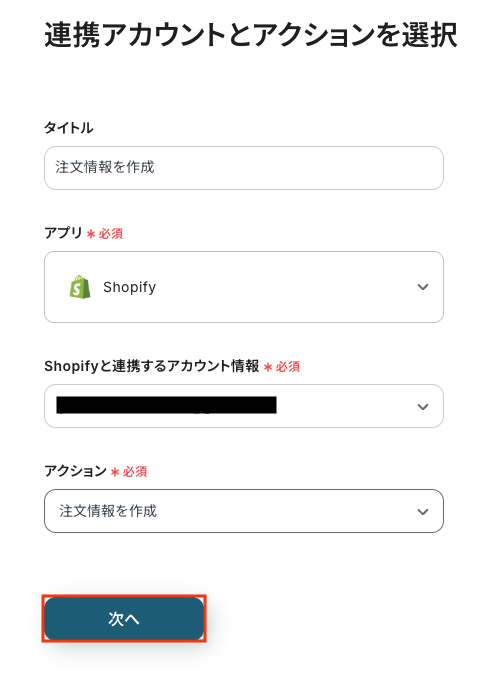Click the Shopifyと連携するアカウント情報 label
This screenshot has height=676, width=487.
[x=152, y=366]
